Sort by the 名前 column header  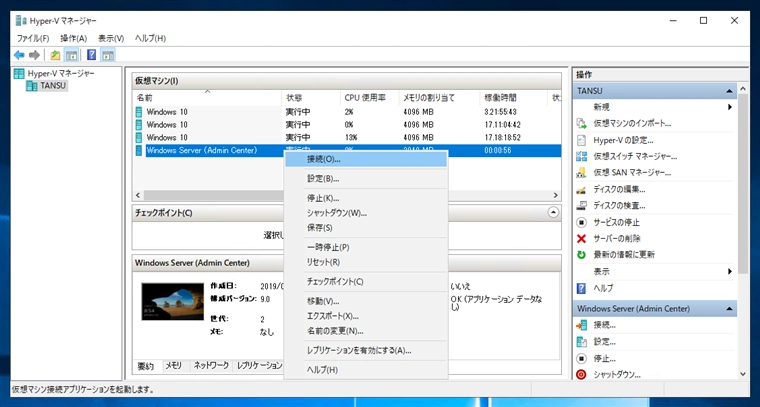(x=207, y=98)
